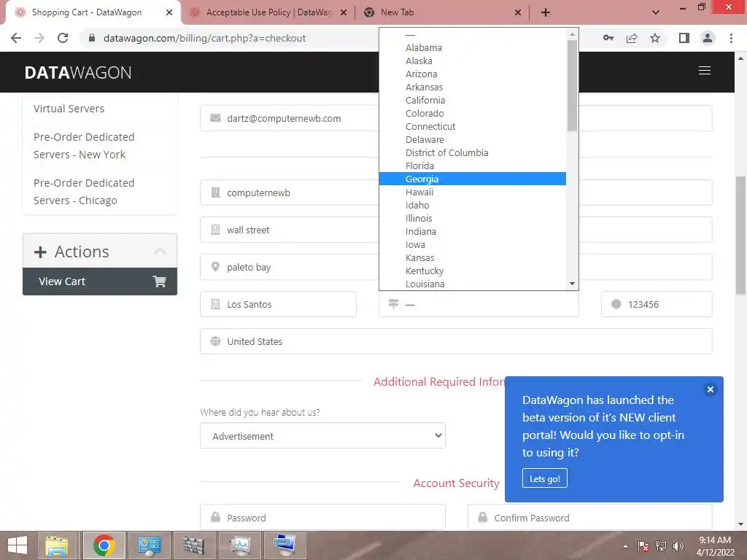Click the volume speaker tray icon
Screen dimensions: 747x560
678,546
